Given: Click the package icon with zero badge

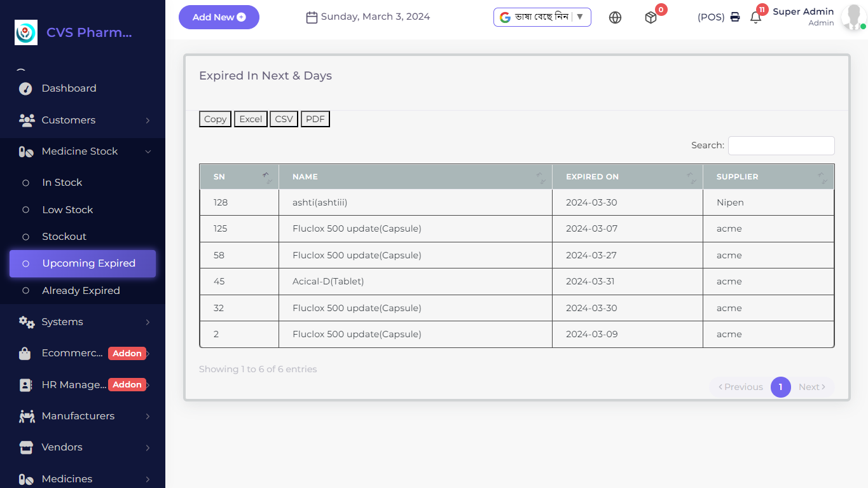Looking at the screenshot, I should click(651, 17).
